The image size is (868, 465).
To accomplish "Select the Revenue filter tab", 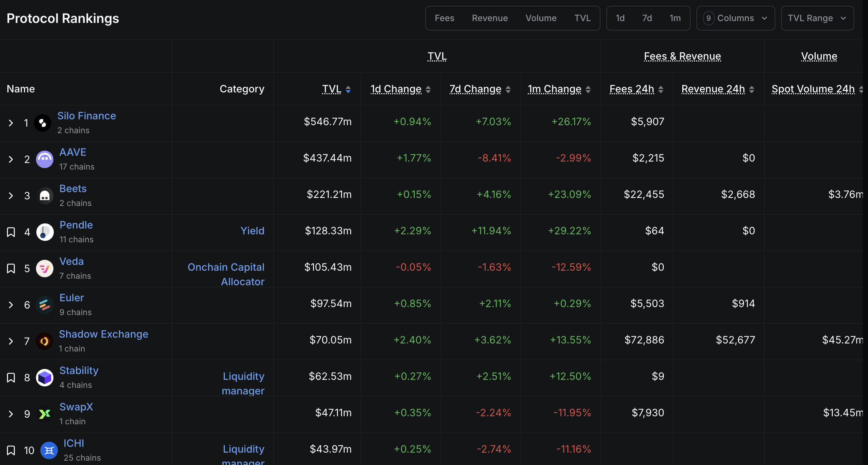I will [490, 18].
